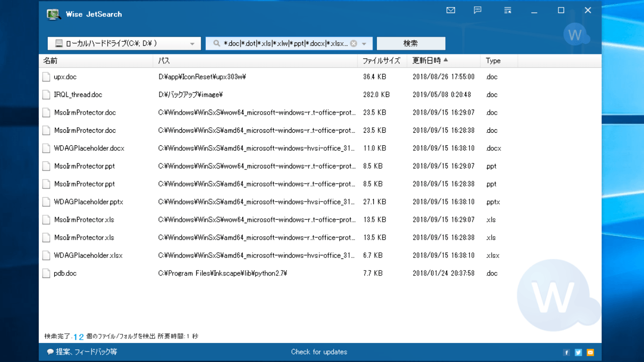Click the Check for updates link

tap(319, 352)
